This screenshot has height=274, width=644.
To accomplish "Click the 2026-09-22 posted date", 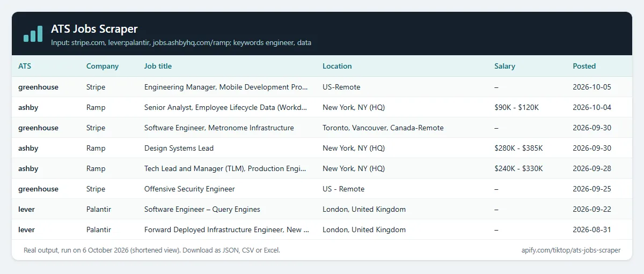I will (x=592, y=209).
